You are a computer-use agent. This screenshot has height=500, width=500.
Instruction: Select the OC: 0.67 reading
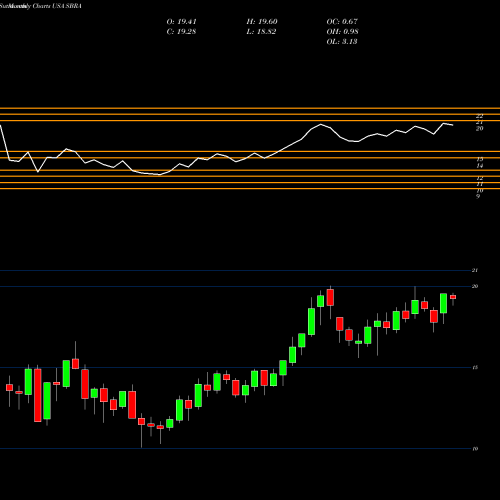[x=342, y=22]
